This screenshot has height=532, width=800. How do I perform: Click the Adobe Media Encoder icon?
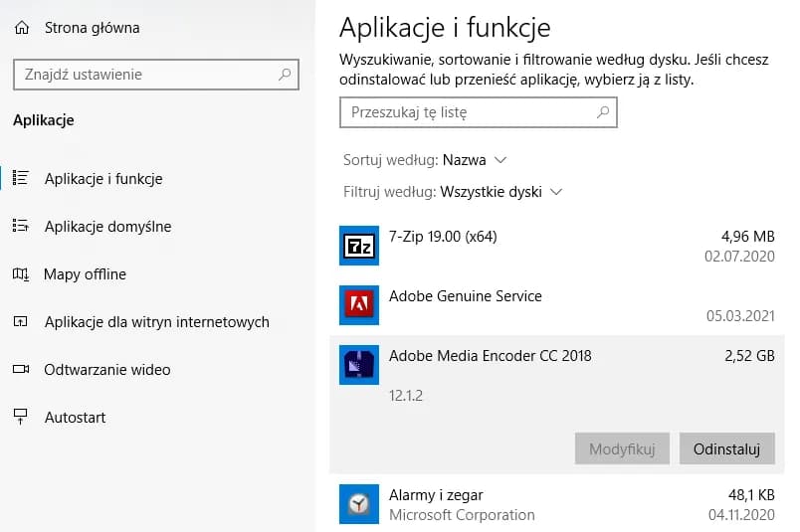click(x=356, y=364)
